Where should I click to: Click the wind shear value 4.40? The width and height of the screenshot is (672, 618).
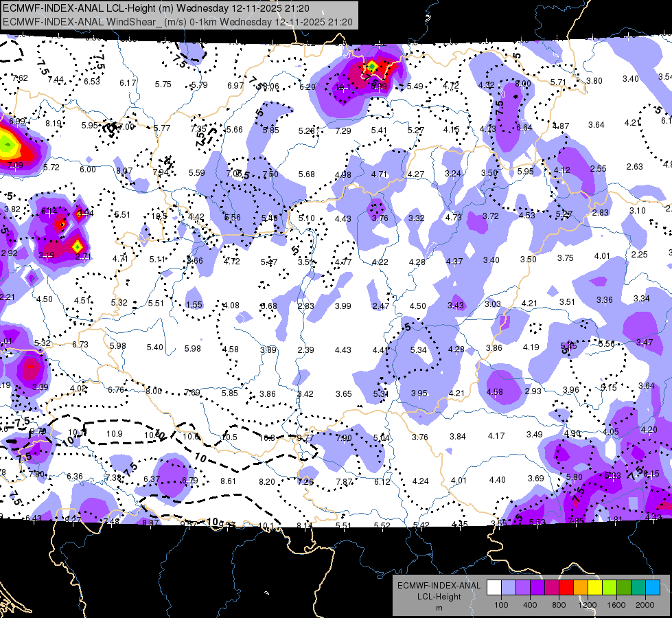tap(497, 479)
